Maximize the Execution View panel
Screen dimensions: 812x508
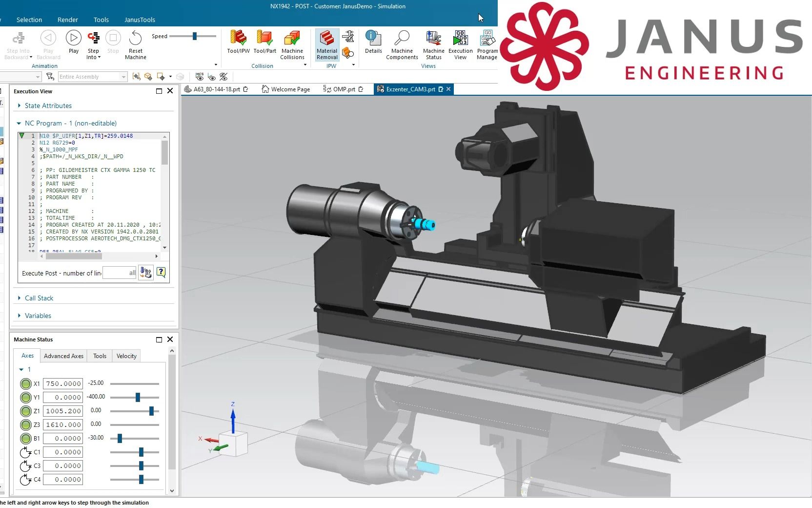pos(159,91)
